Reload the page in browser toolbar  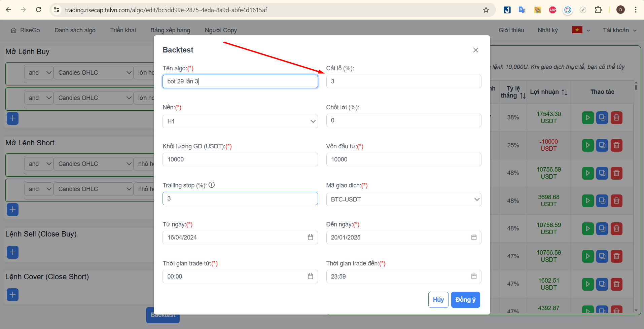tap(39, 10)
